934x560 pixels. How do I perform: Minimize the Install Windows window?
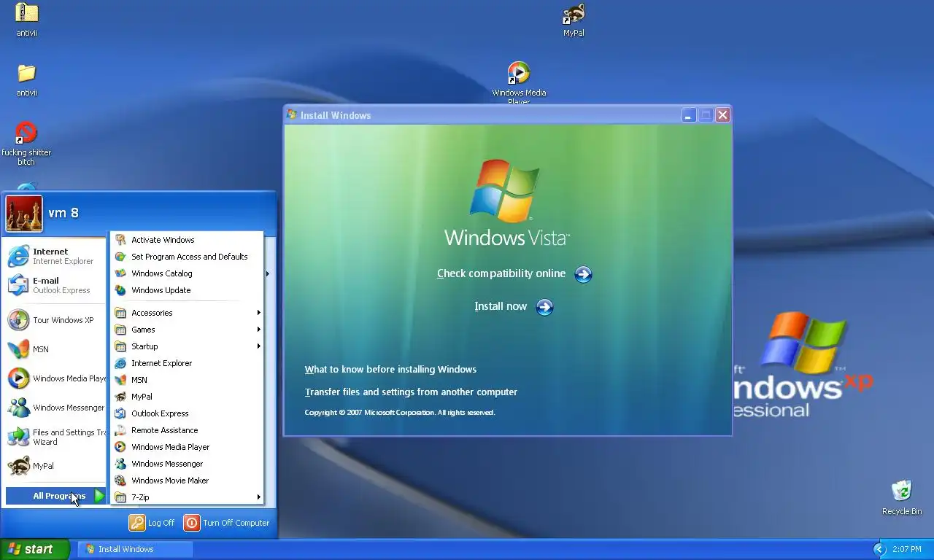(688, 115)
